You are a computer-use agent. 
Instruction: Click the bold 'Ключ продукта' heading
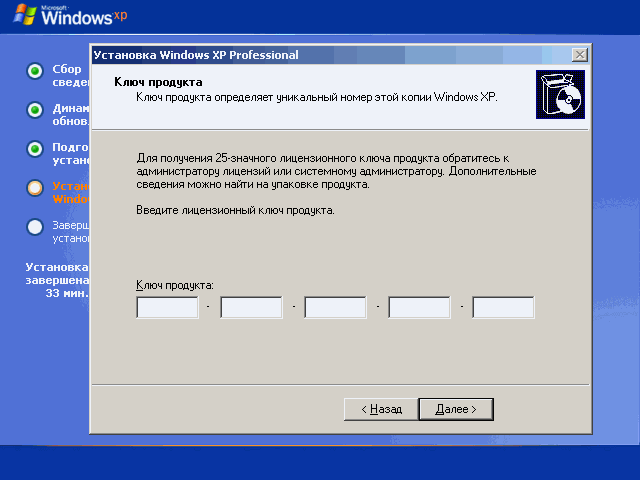pos(158,82)
